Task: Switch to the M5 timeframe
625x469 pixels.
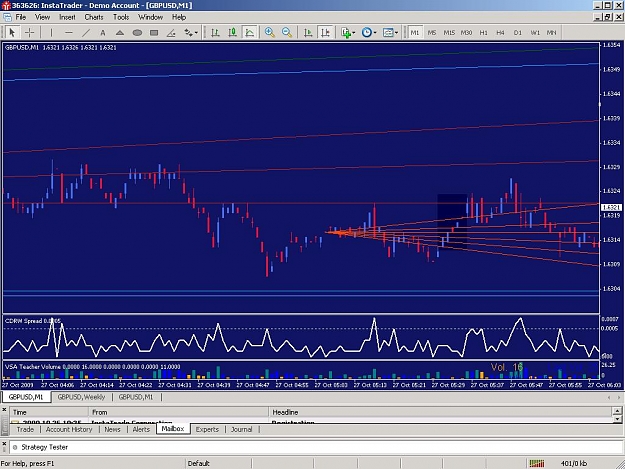Action: coord(432,33)
